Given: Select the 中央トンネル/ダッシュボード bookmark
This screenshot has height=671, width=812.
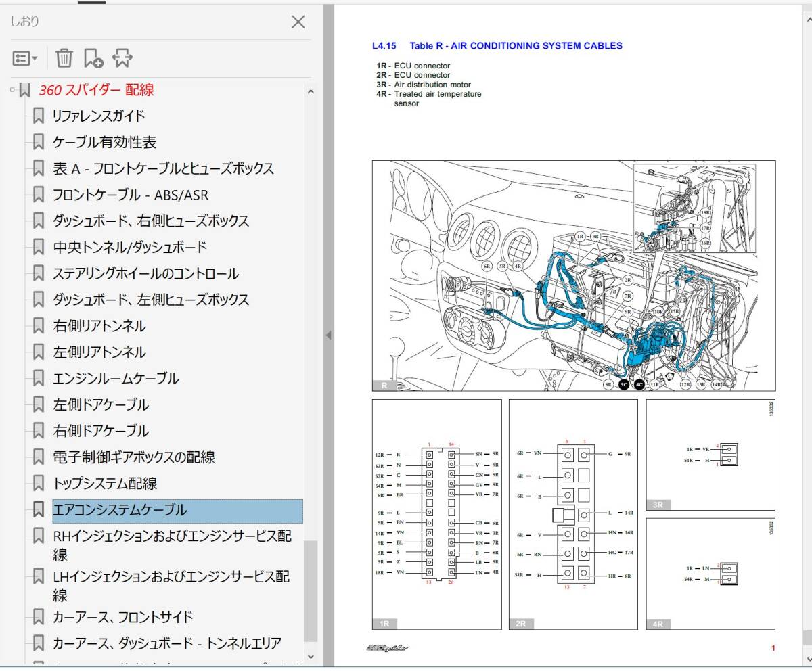Looking at the screenshot, I should [130, 247].
